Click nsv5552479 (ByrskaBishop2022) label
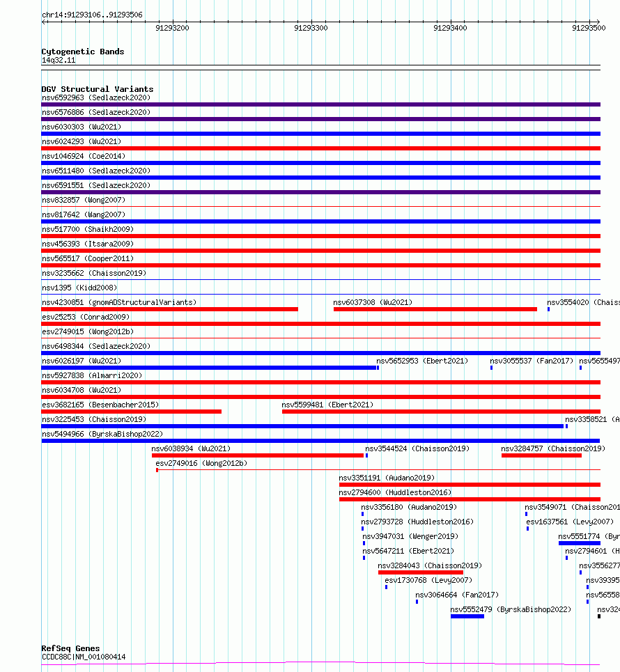Viewport: 620px width, 672px height. pyautogui.click(x=511, y=609)
